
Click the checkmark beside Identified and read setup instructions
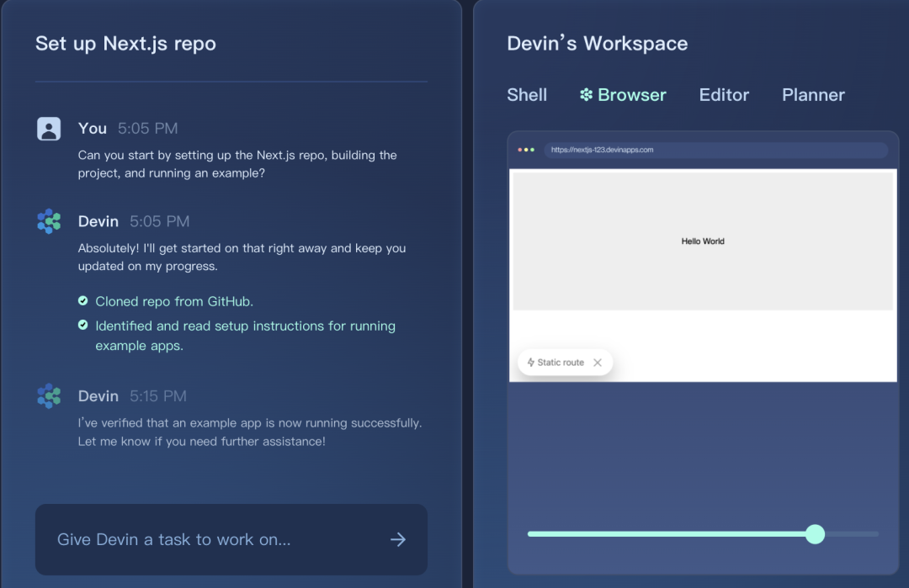(82, 325)
